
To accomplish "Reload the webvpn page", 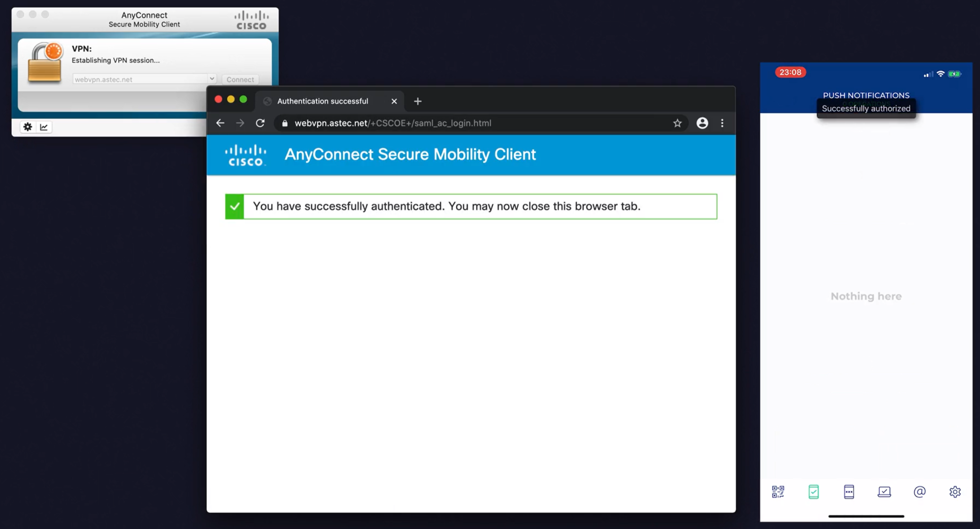I will (x=260, y=123).
